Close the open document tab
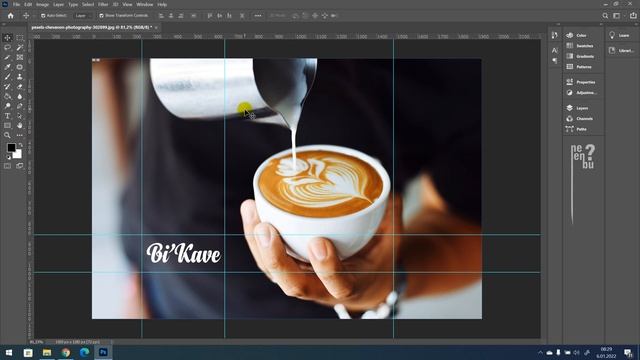640x360 pixels. pos(156,27)
